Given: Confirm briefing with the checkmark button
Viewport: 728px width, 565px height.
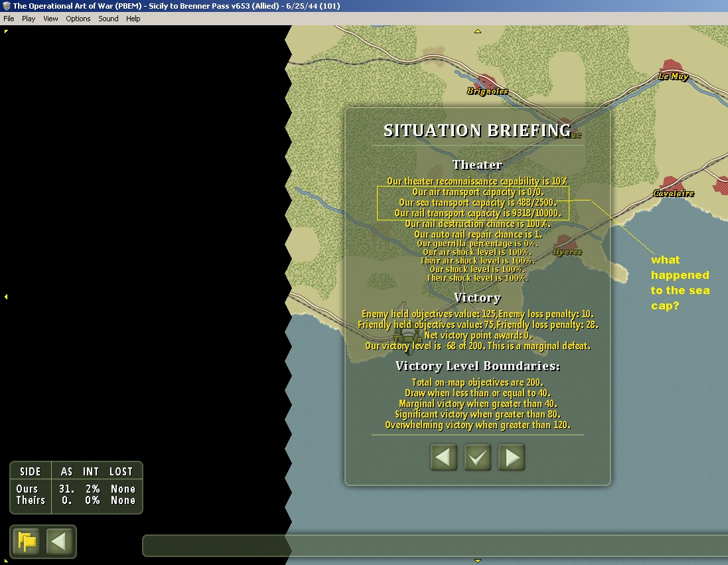Looking at the screenshot, I should point(477,457).
